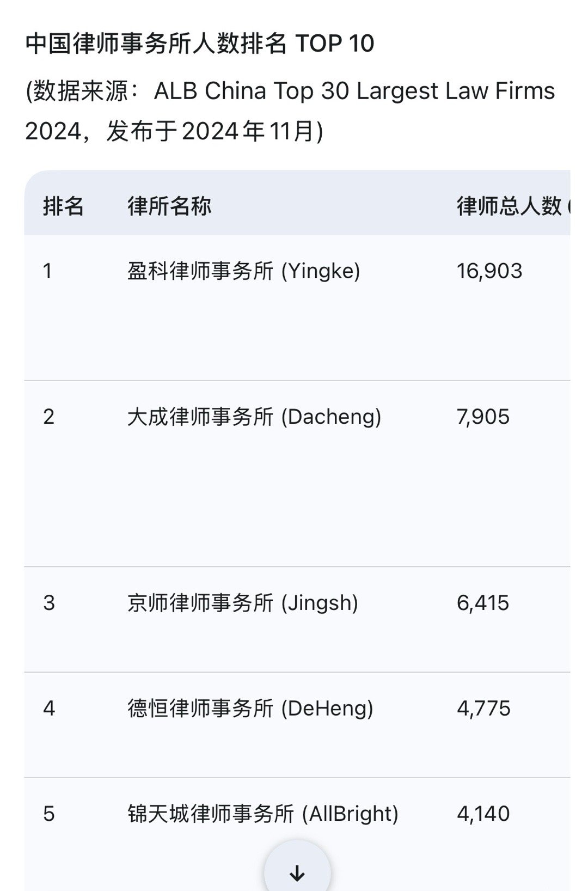Click rank number 3 in the table
Image resolution: width=588 pixels, height=891 pixels.
47,602
